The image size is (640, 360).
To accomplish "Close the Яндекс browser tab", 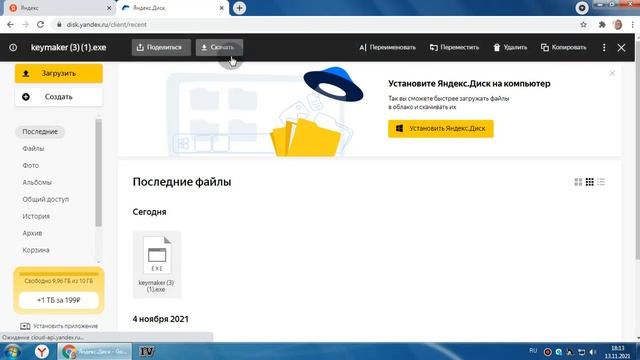I will 109,8.
